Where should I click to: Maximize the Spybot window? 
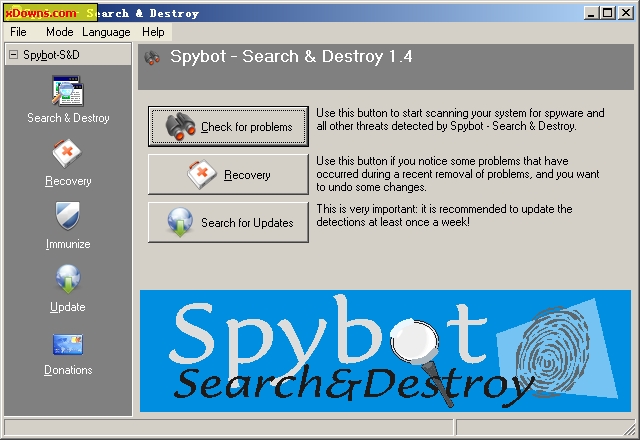[x=607, y=13]
